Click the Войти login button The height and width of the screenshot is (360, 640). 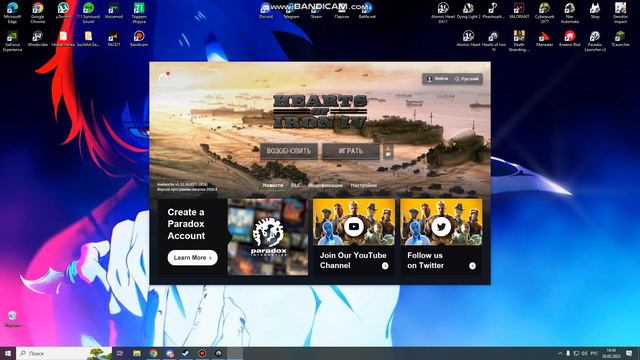point(437,78)
